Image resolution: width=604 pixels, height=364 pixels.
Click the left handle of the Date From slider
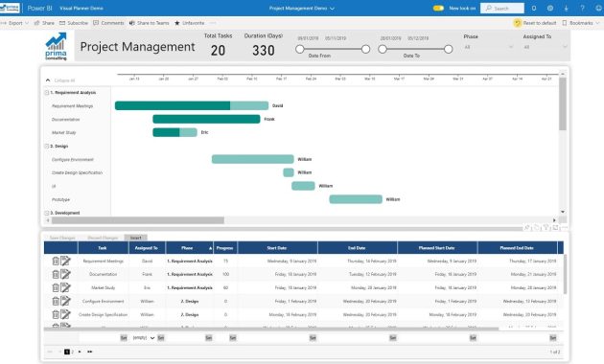[300, 49]
